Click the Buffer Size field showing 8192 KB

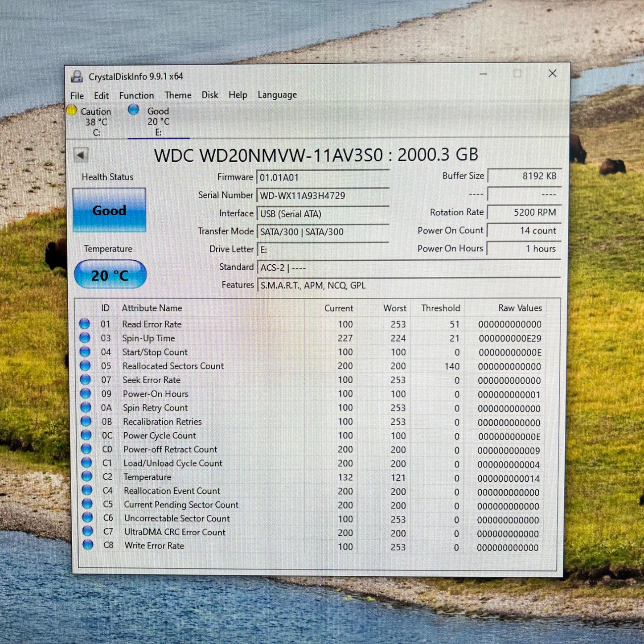(524, 176)
